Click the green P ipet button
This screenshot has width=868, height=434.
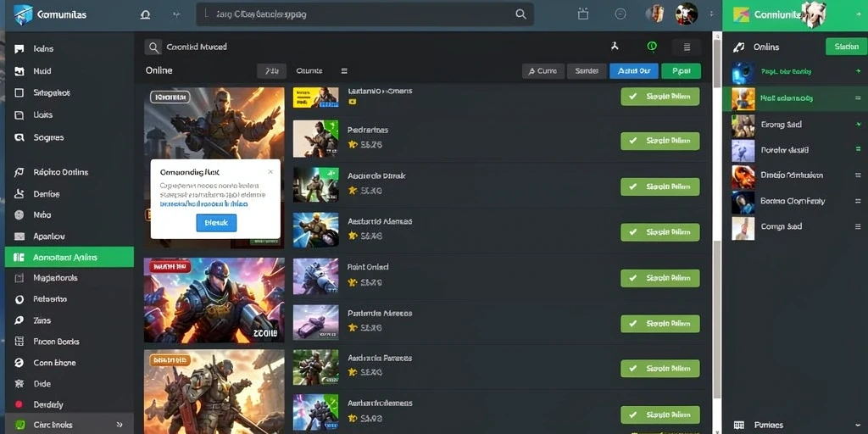pos(681,71)
